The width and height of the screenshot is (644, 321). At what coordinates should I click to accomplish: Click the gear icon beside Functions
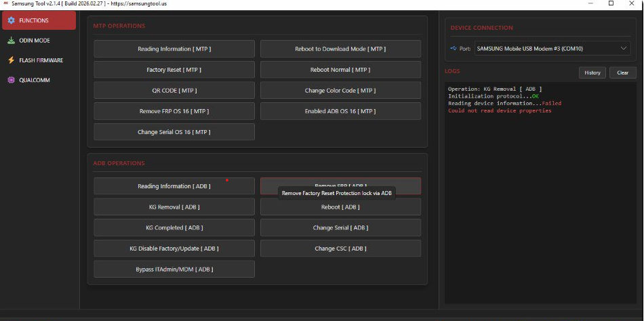coord(11,20)
